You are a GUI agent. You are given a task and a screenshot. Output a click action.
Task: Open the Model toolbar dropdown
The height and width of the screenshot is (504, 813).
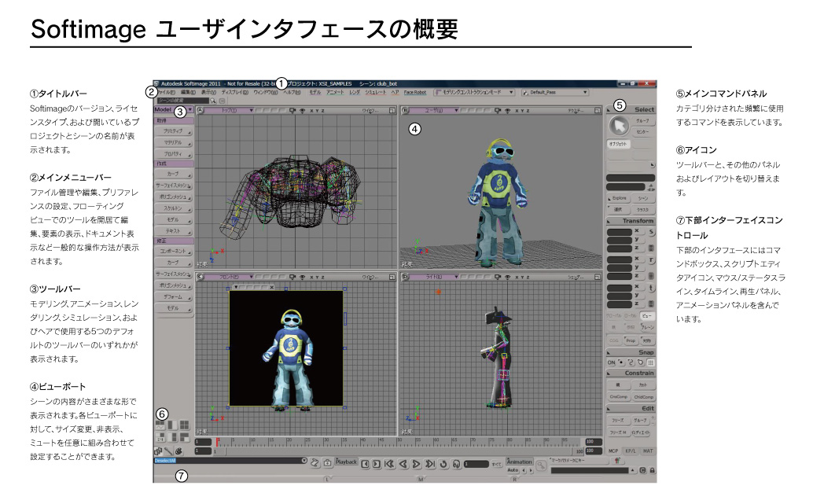point(189,109)
